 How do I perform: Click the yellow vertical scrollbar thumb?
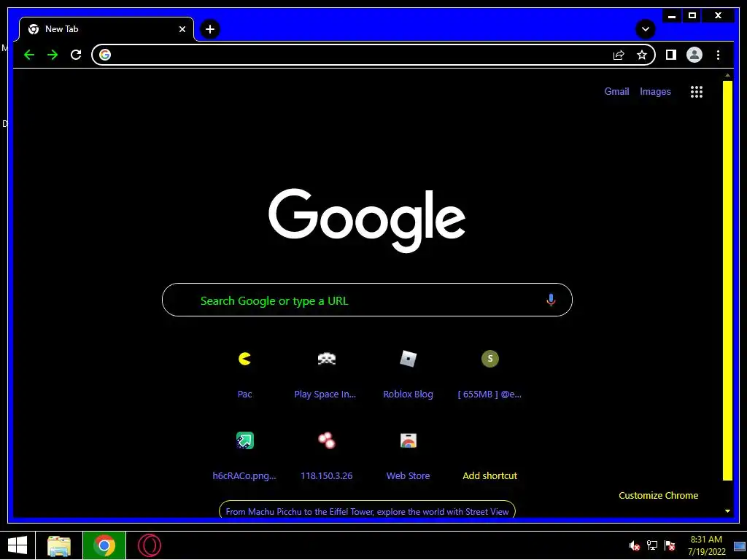tap(727, 281)
